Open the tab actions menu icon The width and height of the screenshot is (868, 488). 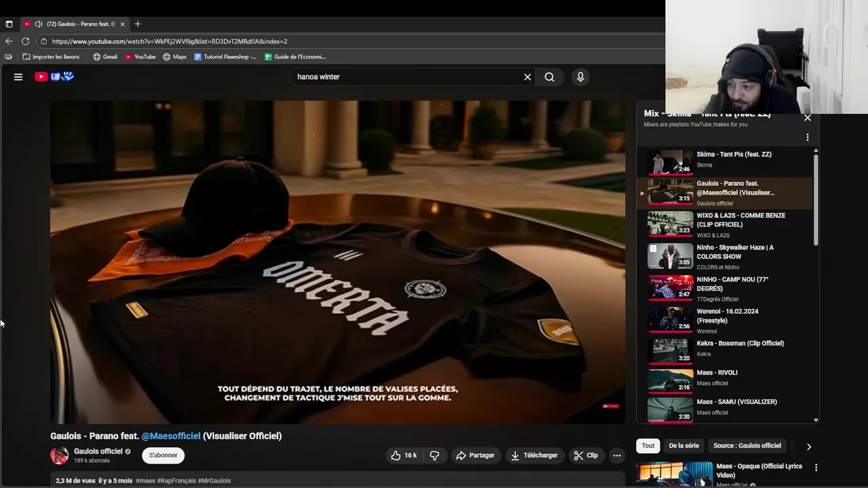(9, 24)
